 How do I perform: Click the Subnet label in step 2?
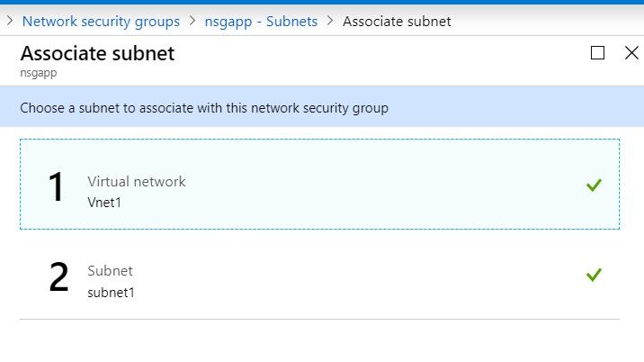[x=110, y=270]
